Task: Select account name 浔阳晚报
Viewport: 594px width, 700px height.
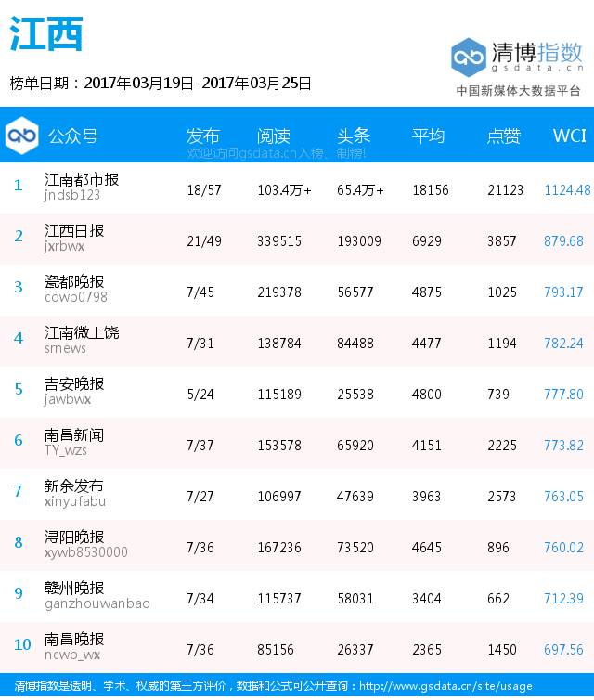Action: pos(74,537)
